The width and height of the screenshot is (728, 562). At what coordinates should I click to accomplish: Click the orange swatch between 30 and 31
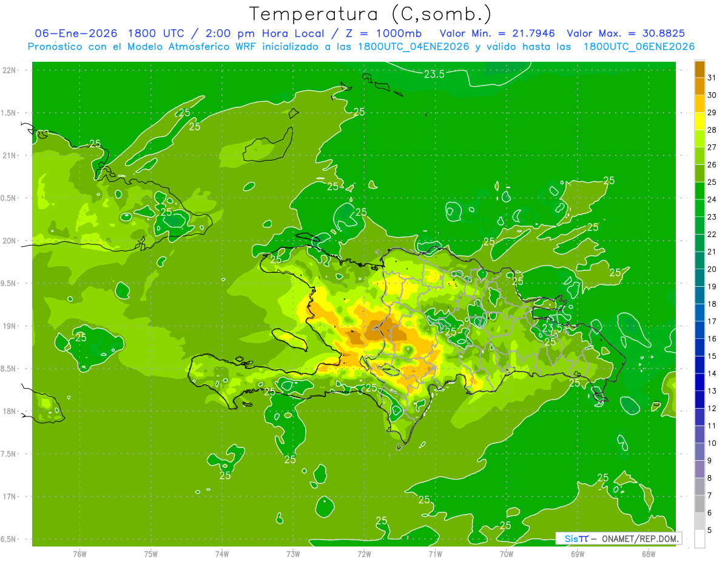tap(699, 87)
